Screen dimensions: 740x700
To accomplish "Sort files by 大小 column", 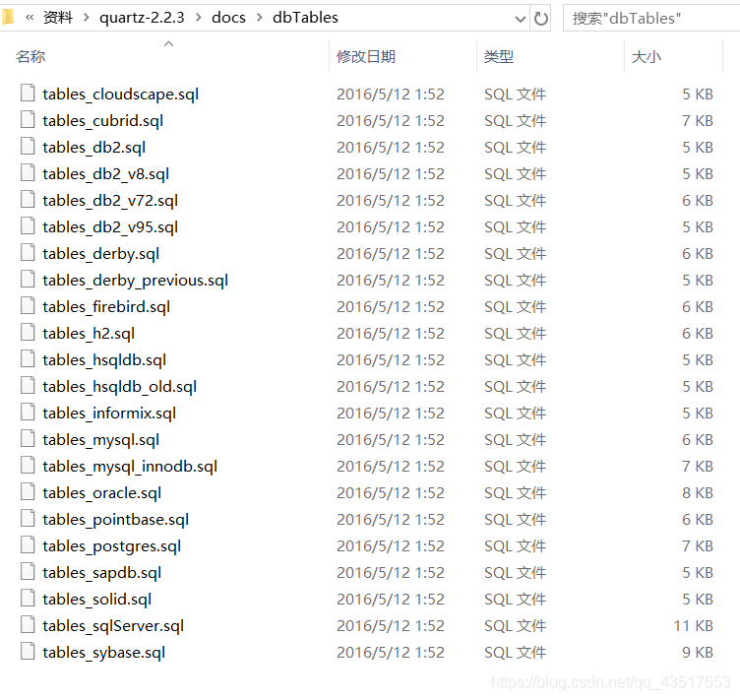I will 647,57.
